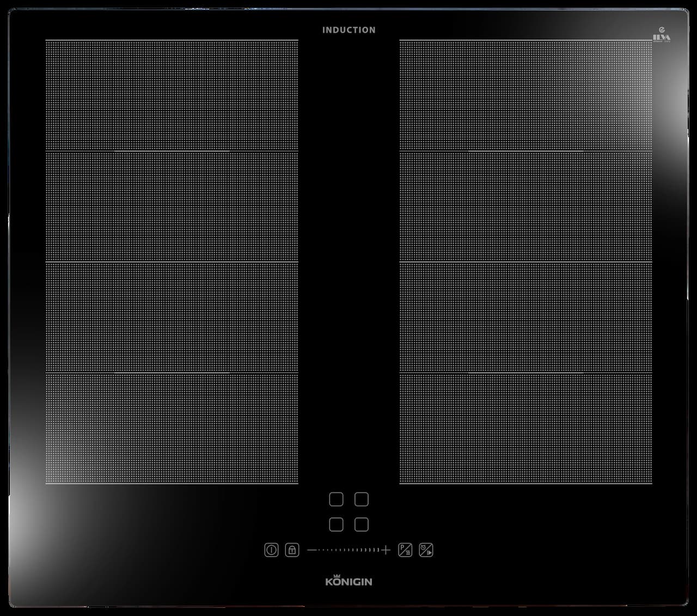Click the INDUCTION label at top
Screen dimensions: 697x616
pos(348,30)
